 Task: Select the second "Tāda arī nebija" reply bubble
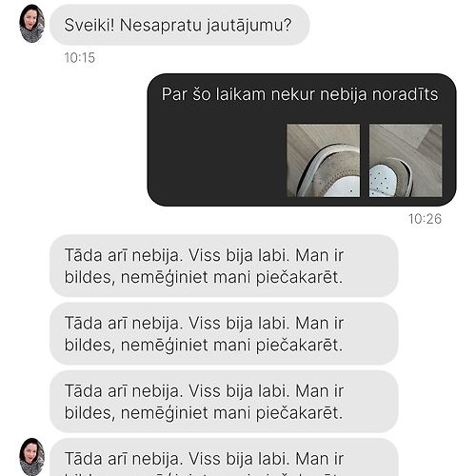point(224,333)
